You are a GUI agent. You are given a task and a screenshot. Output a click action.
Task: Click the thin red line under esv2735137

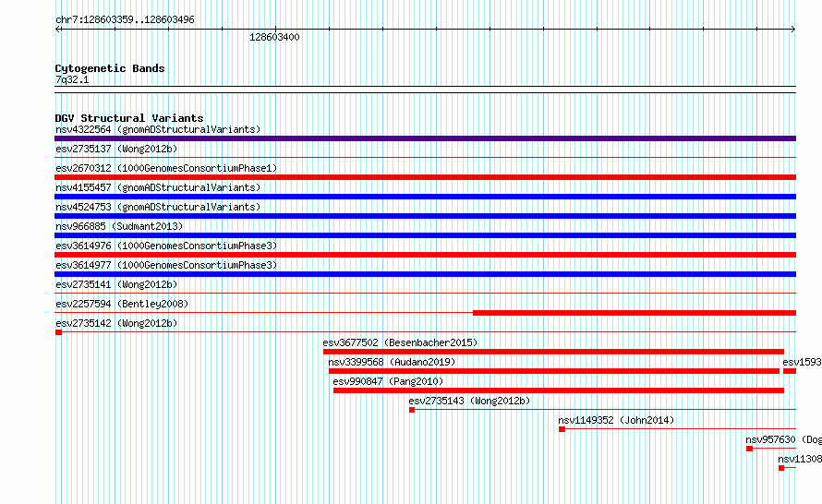coord(425,157)
